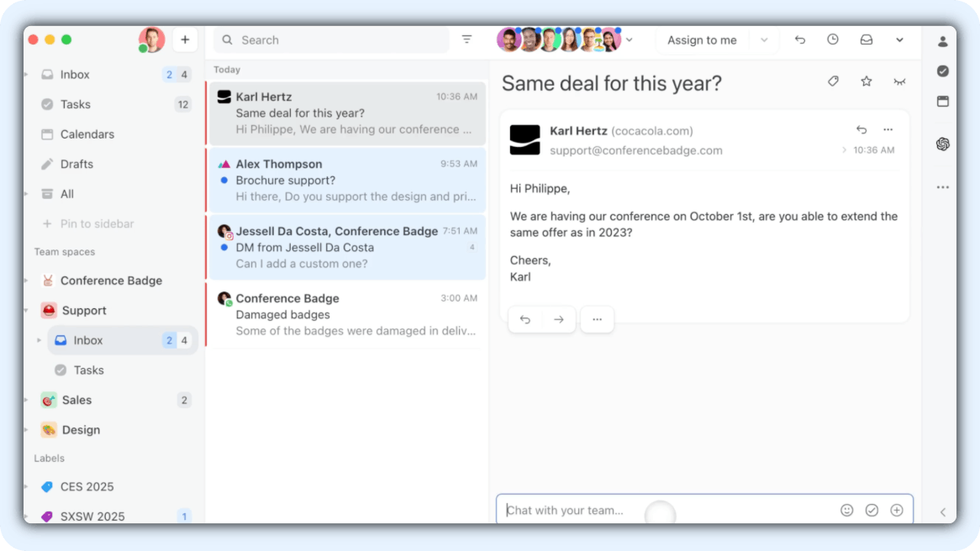Open Tasks in the top sidebar
The image size is (980, 551).
coord(75,104)
